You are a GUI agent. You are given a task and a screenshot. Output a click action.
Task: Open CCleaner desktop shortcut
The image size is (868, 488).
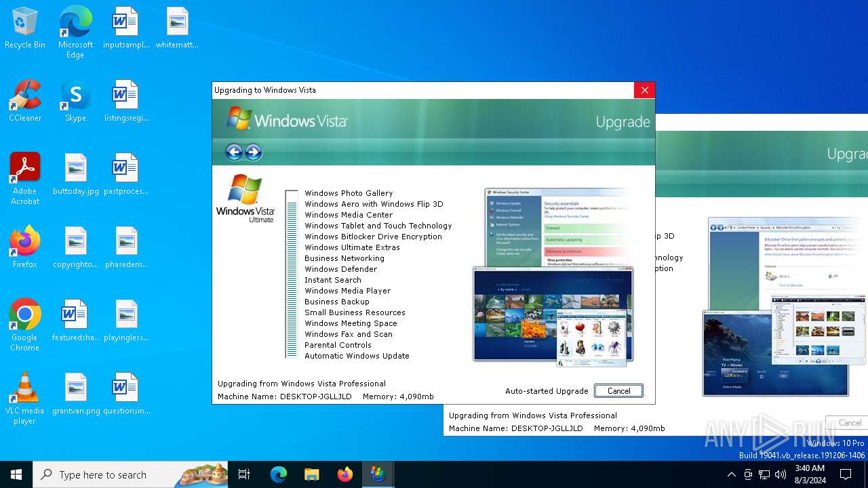coord(25,102)
